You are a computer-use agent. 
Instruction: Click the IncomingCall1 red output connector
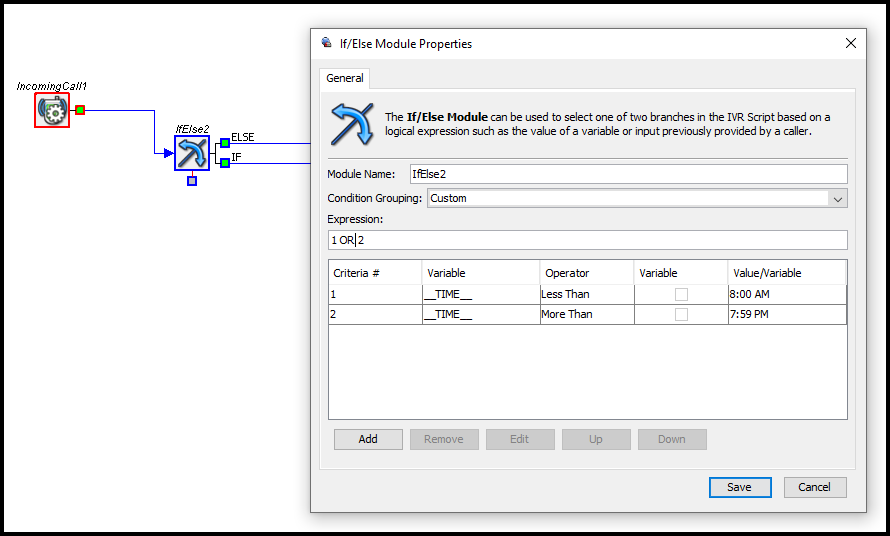[x=80, y=110]
